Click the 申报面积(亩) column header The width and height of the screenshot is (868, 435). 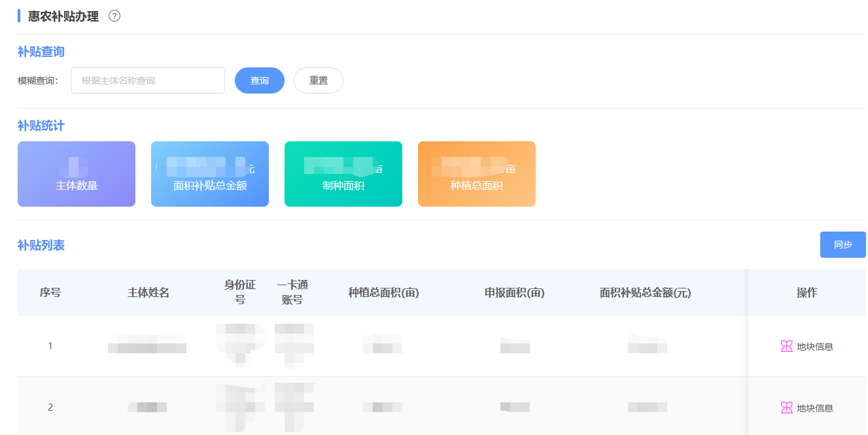point(515,292)
